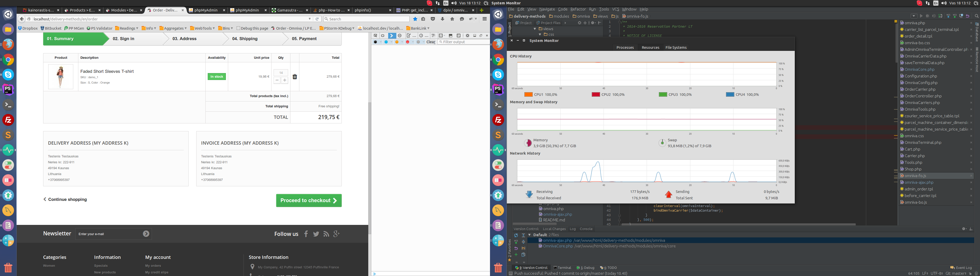The image size is (980, 276).
Task: Switch to Gamasutra browser tab
Action: (x=289, y=10)
